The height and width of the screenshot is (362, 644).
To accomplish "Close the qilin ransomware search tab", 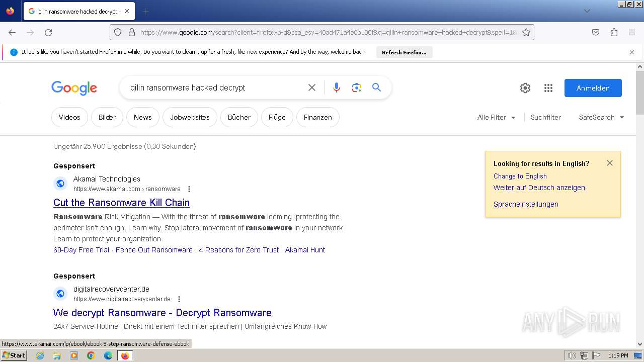I will click(x=126, y=11).
